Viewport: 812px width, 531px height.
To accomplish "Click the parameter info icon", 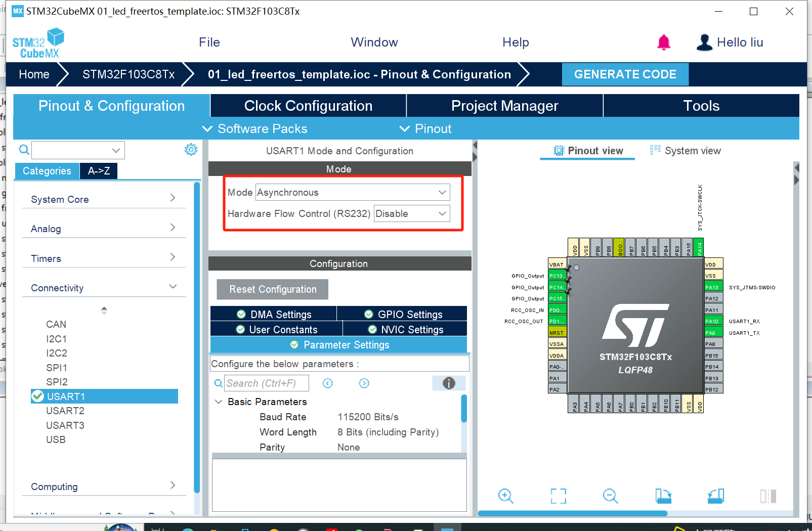I will coord(449,383).
